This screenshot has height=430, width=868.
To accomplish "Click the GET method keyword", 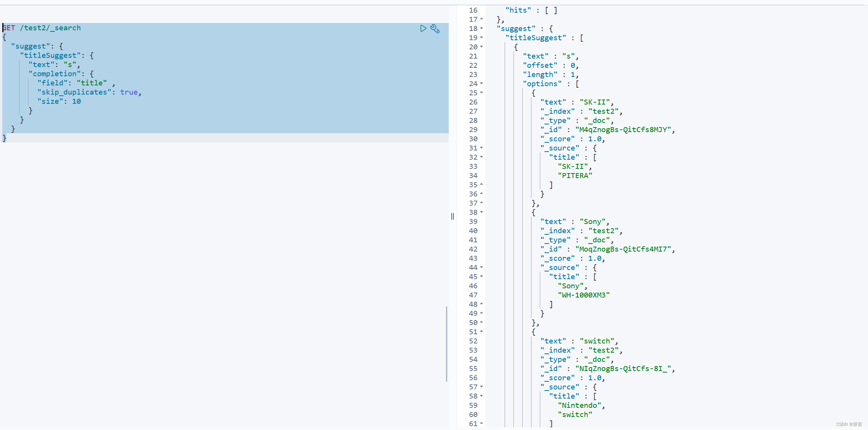I will 9,28.
